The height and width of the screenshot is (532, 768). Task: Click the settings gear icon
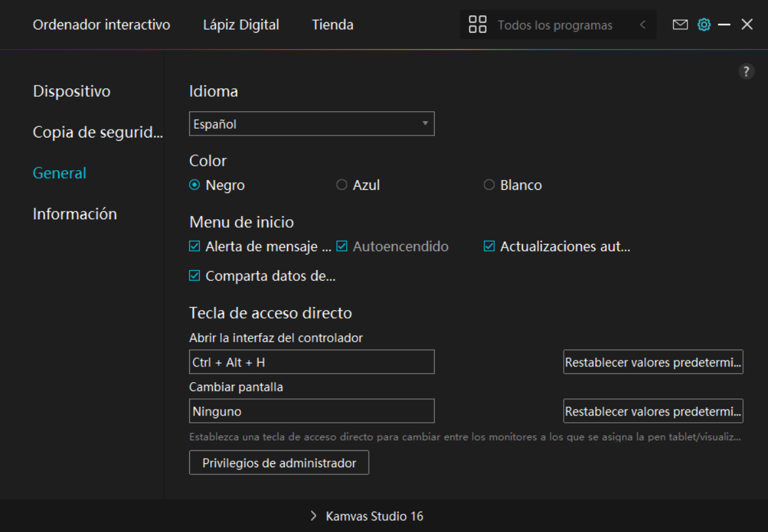tap(704, 25)
